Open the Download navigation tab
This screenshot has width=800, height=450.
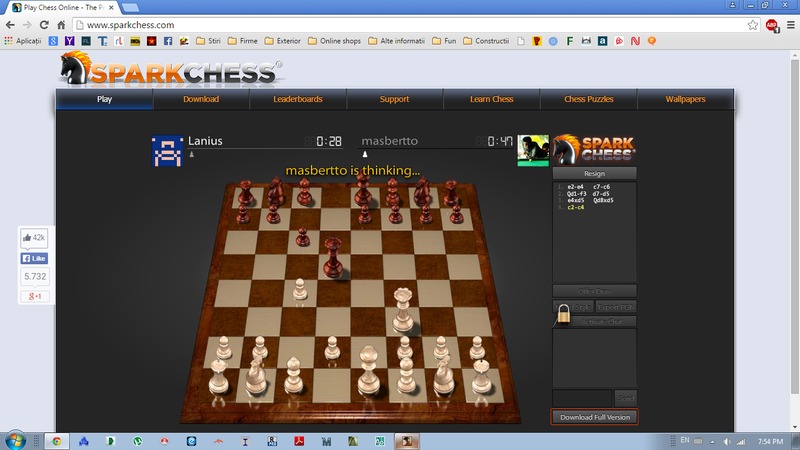[201, 99]
